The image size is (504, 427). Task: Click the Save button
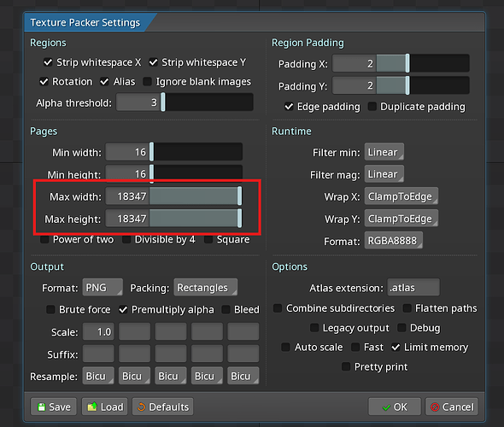54,407
